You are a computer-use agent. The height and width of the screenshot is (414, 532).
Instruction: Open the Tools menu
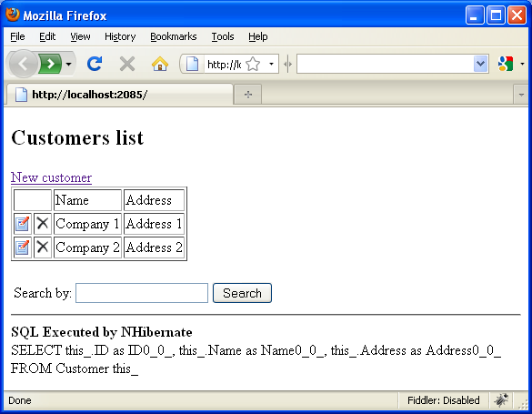click(x=223, y=36)
